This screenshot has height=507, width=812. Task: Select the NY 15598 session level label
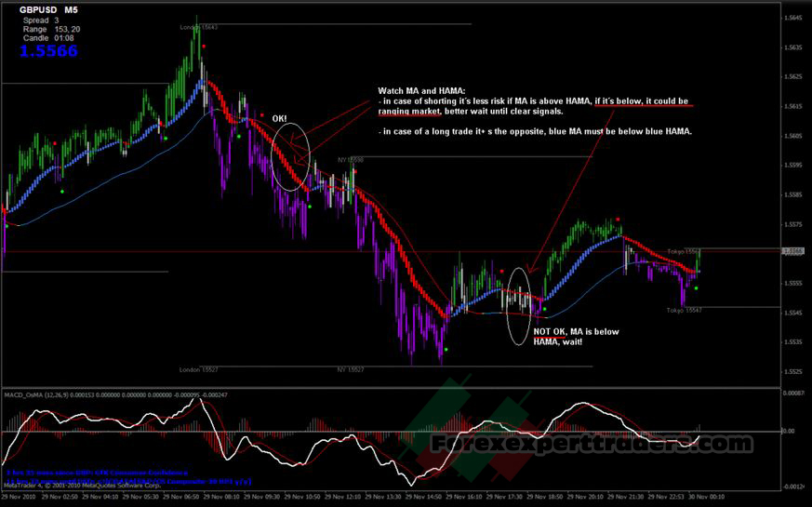click(350, 160)
